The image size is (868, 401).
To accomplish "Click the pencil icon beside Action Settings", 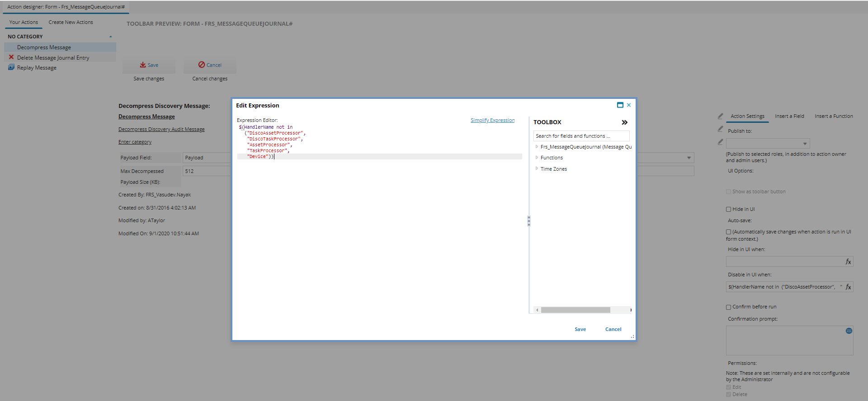I will (x=720, y=116).
